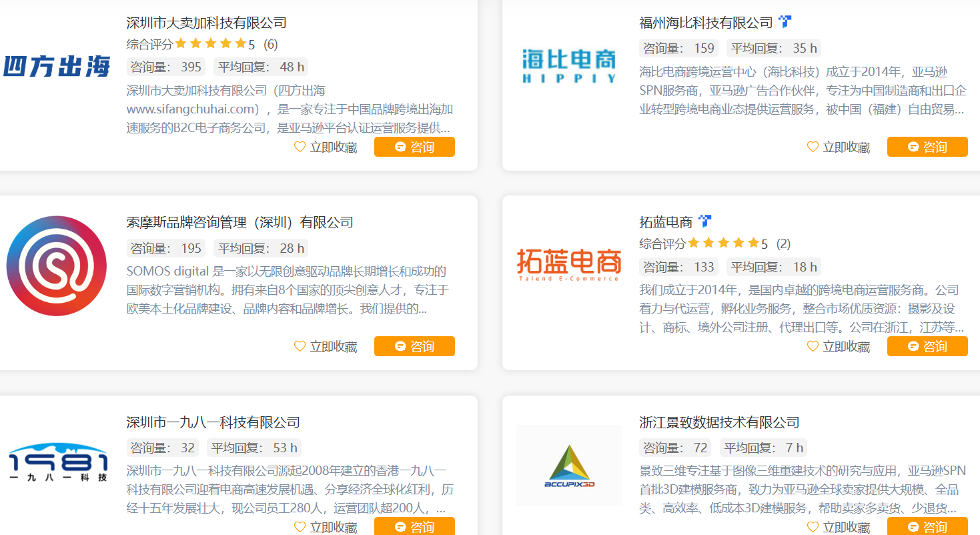Open the 深圳市大卖加科技有限公司 company title

click(x=206, y=23)
